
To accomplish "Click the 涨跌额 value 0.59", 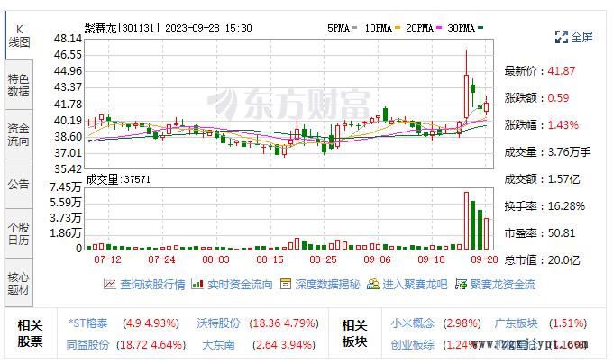I will [558, 98].
